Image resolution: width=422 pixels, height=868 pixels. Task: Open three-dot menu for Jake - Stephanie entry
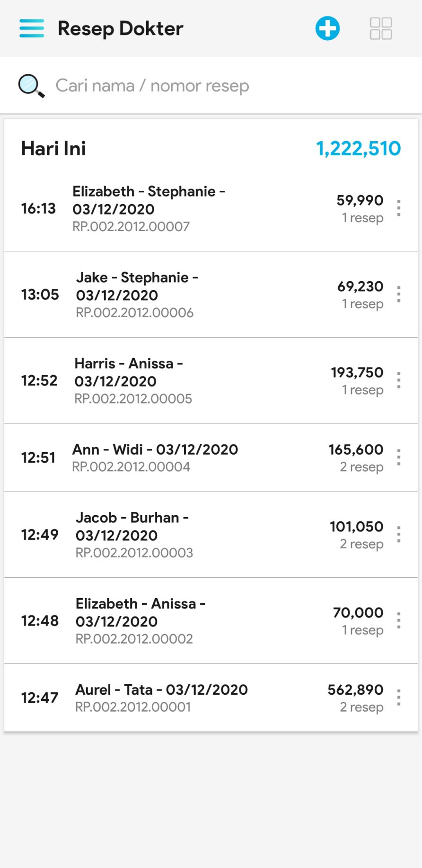pos(399,295)
